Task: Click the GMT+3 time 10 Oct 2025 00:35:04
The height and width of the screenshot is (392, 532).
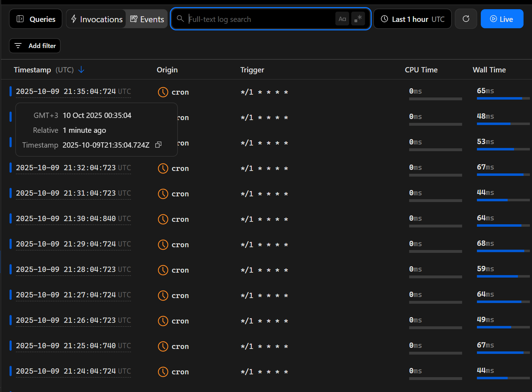Action: pyautogui.click(x=97, y=115)
